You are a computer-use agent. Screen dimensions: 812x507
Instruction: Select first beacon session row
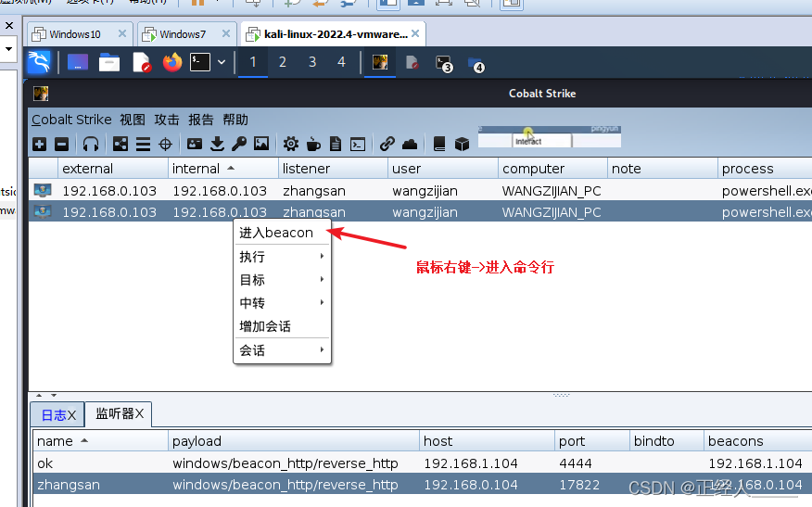click(x=420, y=191)
